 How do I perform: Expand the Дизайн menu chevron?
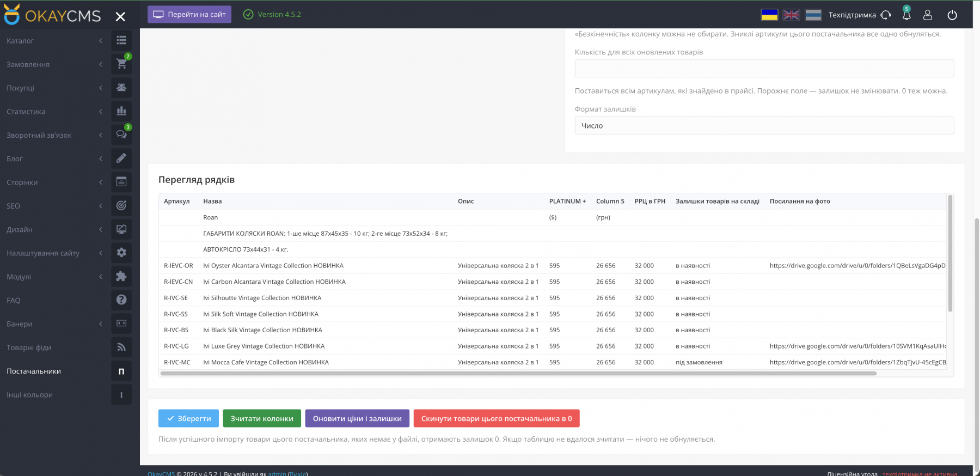coord(101,230)
